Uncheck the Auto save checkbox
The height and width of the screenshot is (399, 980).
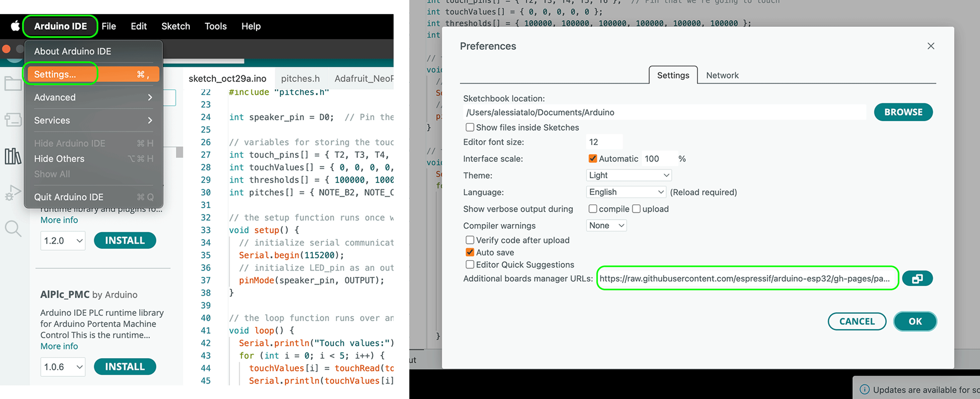click(470, 252)
